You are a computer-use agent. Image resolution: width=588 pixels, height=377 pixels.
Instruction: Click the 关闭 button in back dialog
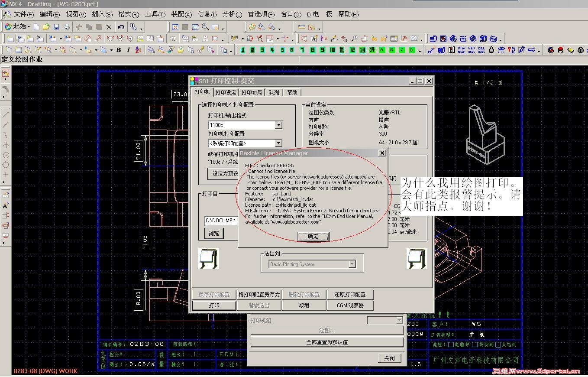(x=389, y=358)
